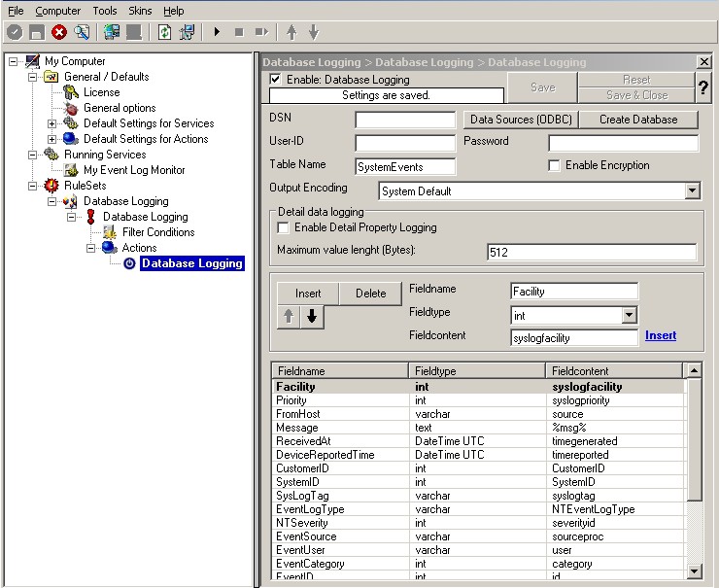Check the Enable Encryption box
This screenshot has width=719, height=588.
click(554, 166)
